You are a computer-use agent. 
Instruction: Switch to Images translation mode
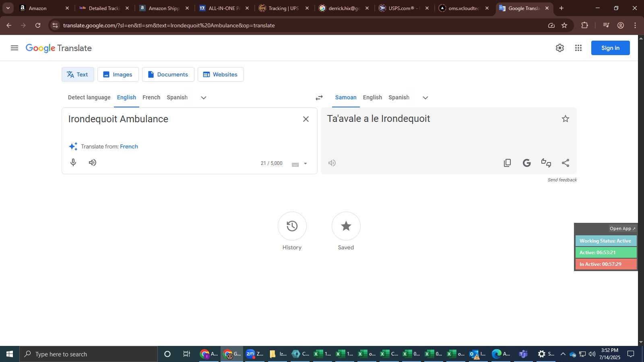coord(118,74)
